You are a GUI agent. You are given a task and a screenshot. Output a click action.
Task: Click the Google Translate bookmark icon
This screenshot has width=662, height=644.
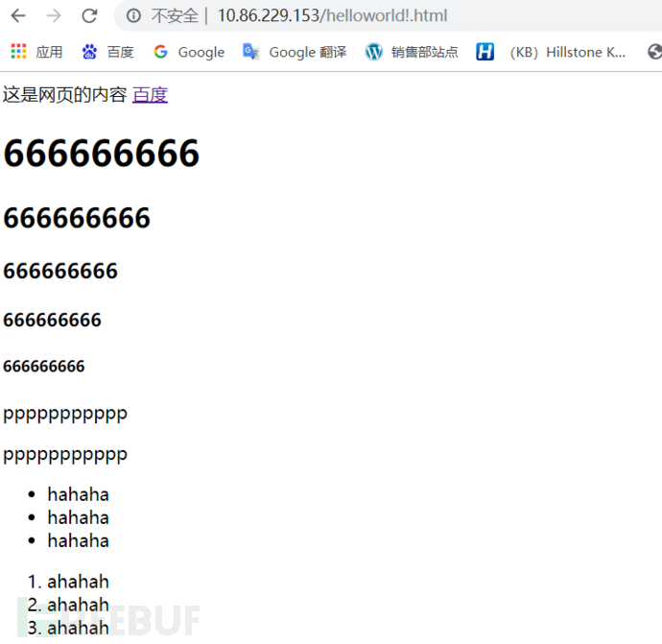250,52
